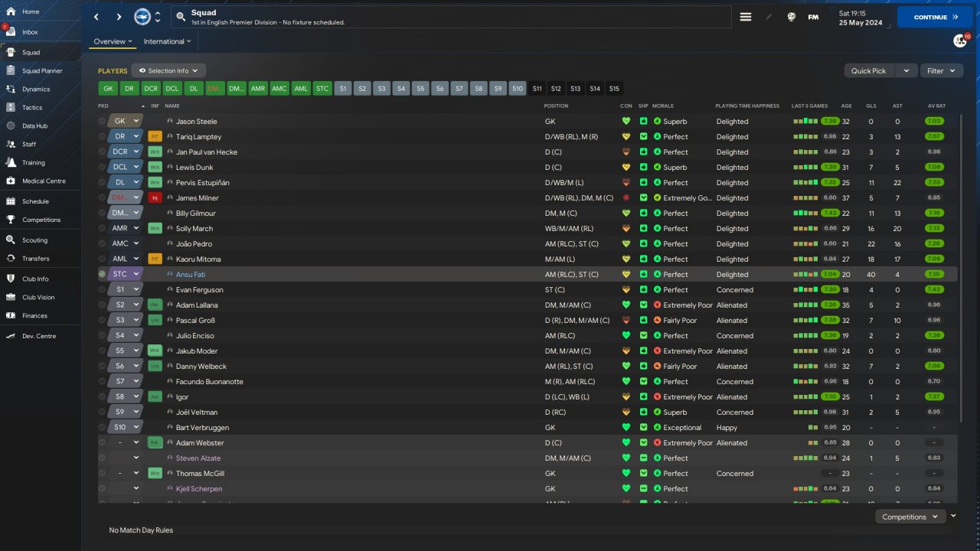This screenshot has width=980, height=551.
Task: Go forward with the right arrow
Action: click(x=119, y=17)
